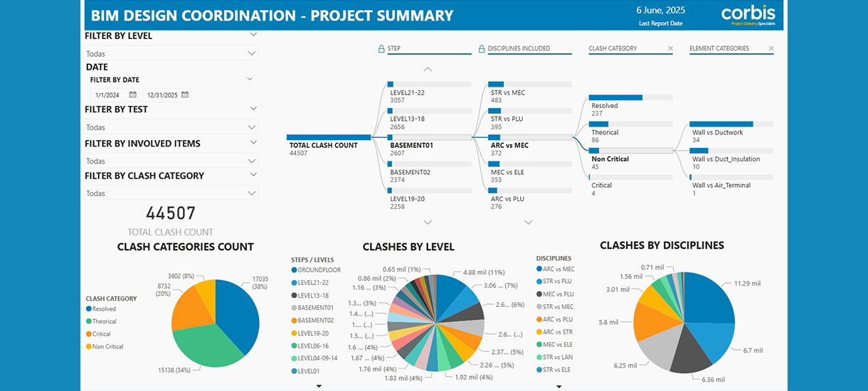Screen dimensions: 868x391
Task: Remove the ELEMENT CATEGORIES level with X
Action: pos(770,49)
